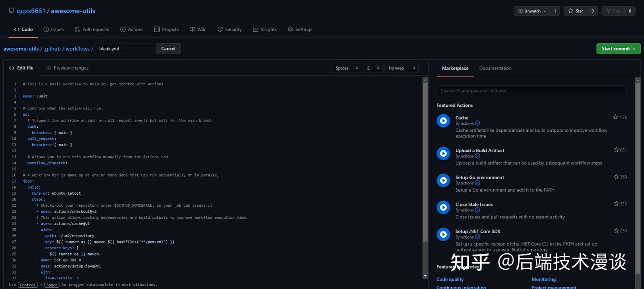Open the Projects tab
Image resolution: width=644 pixels, height=289 pixels.
(x=166, y=29)
